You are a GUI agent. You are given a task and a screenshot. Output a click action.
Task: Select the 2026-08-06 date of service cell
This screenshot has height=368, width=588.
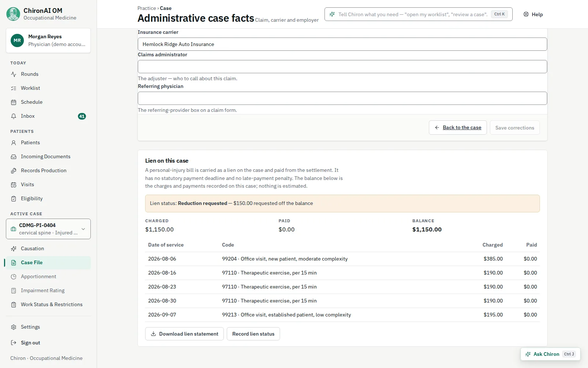162,259
